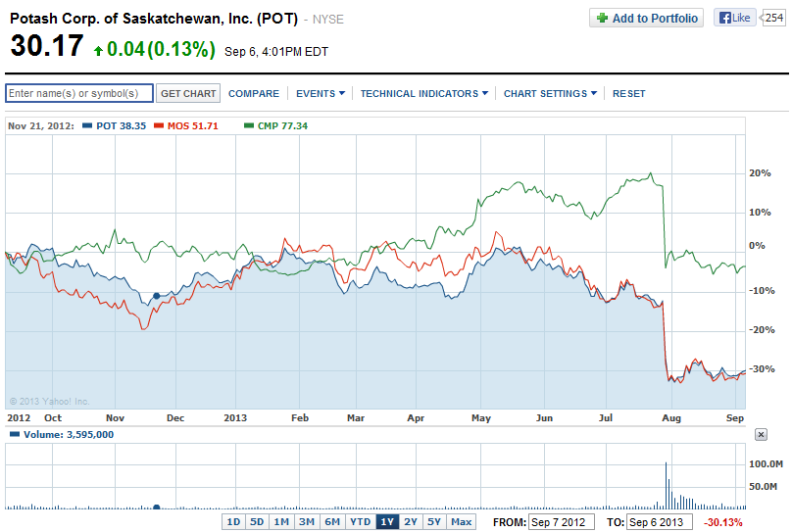Edit the FROM date field
The image size is (792, 532).
[x=562, y=522]
